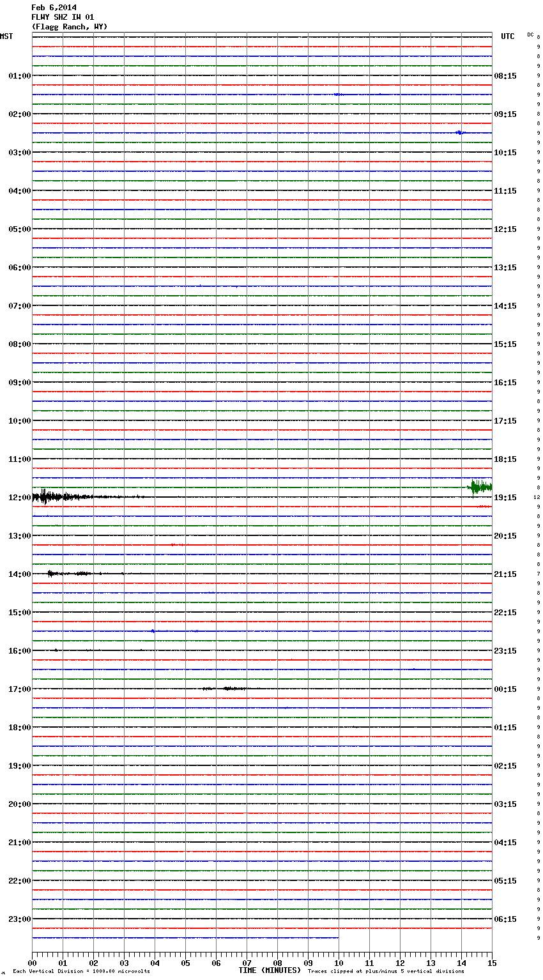Click the large green seismic burst before 12:00
This screenshot has width=543, height=980.
[480, 487]
